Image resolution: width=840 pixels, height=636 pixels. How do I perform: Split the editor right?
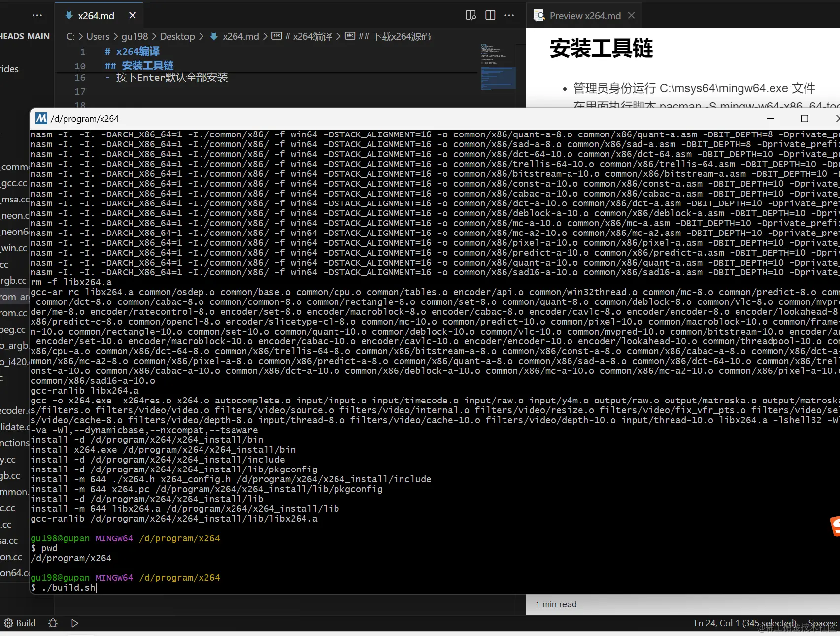click(x=490, y=15)
